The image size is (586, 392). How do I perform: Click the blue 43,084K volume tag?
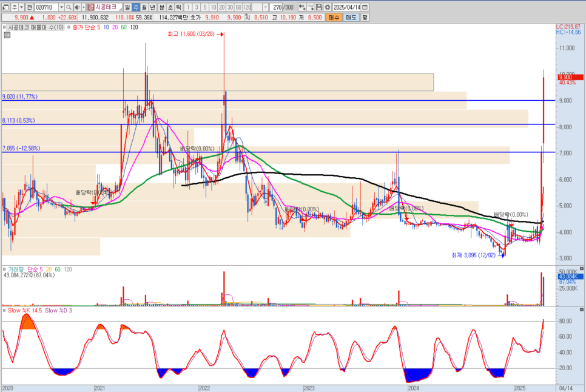point(570,277)
